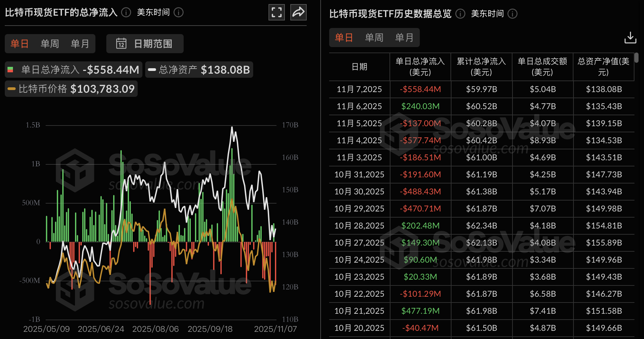Screen dimensions: 644x339
Task: Toggle visibility of the 比特币价格 series
Action: [x=70, y=88]
